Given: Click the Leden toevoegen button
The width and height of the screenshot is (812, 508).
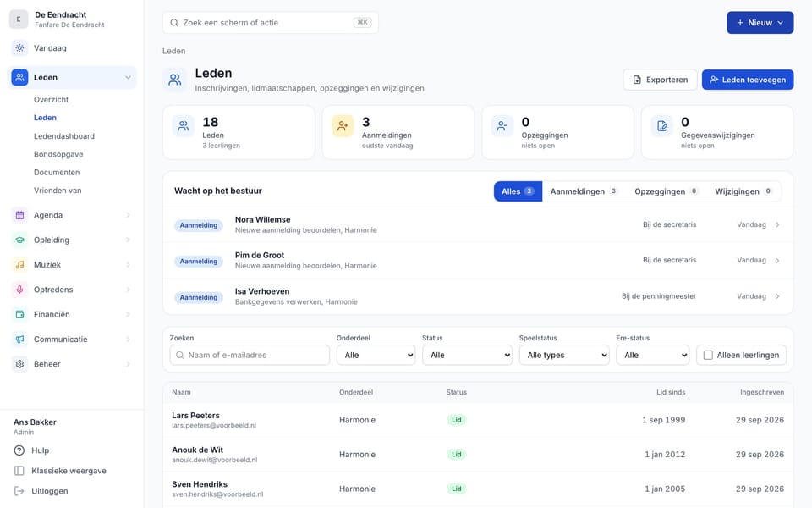Looking at the screenshot, I should tap(748, 80).
